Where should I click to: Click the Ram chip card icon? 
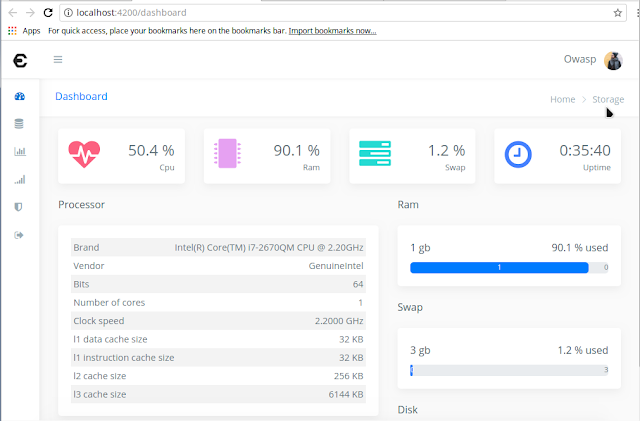(227, 154)
